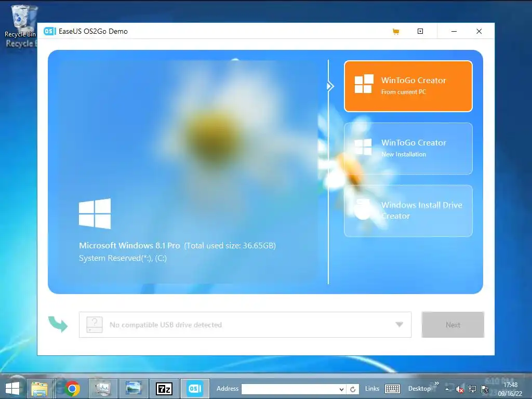Click the Windows logo on New Installation card
This screenshot has height=399, width=532.
click(363, 147)
